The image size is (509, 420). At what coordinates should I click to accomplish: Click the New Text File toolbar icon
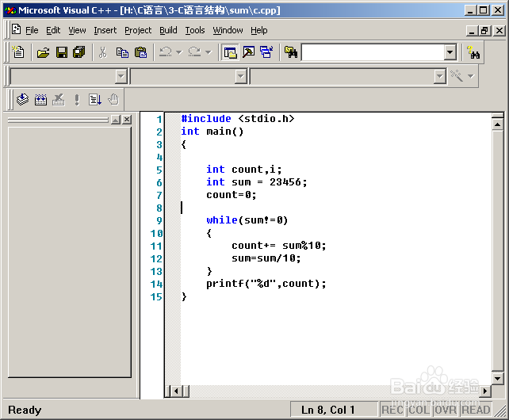(18, 52)
